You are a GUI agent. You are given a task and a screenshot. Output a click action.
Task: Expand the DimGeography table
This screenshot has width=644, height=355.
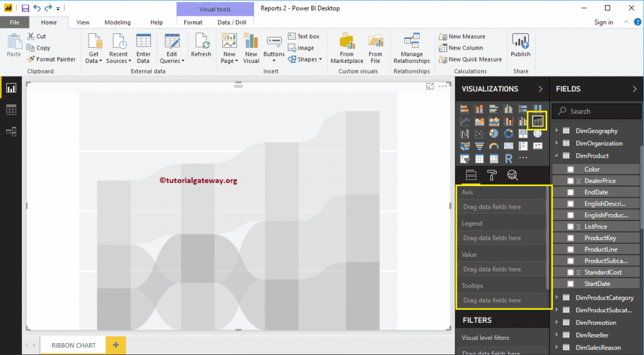point(557,131)
